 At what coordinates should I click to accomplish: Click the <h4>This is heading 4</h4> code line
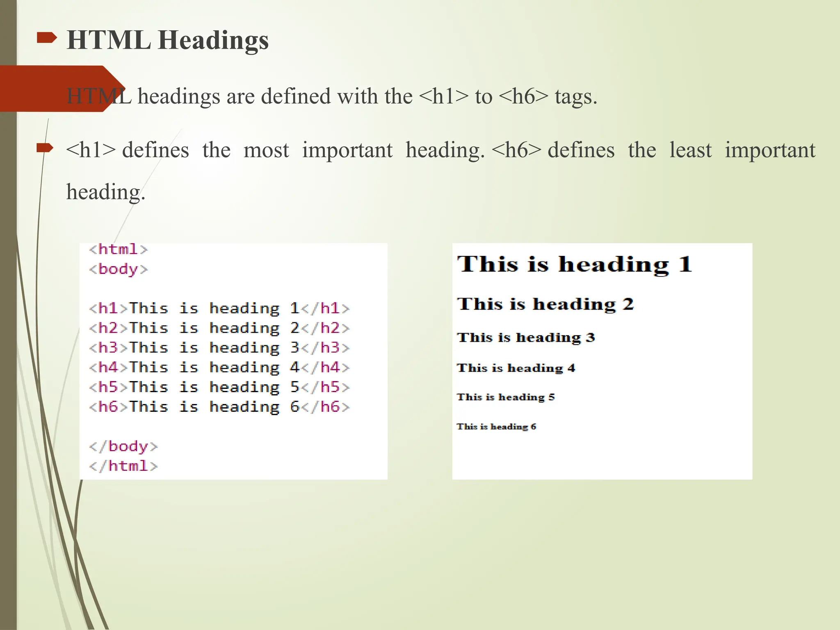pyautogui.click(x=219, y=367)
